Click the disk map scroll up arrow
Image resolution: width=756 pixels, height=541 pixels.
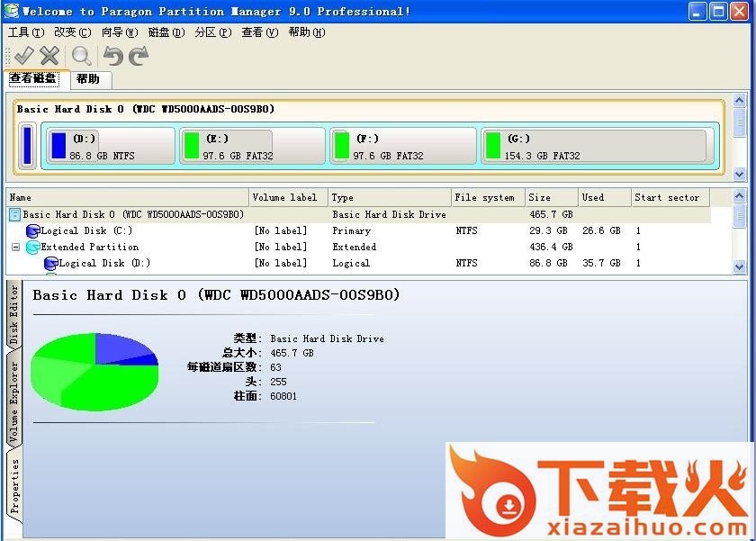pyautogui.click(x=739, y=100)
